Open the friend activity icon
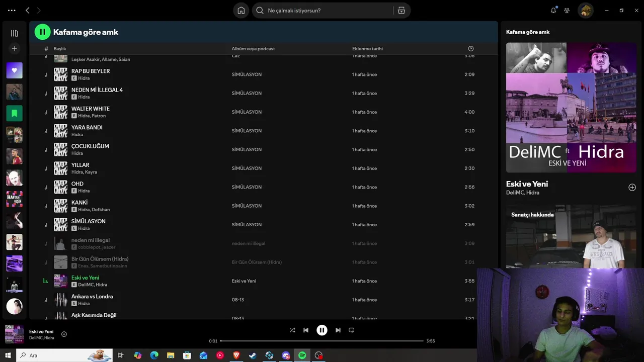The image size is (644, 362). tap(567, 10)
